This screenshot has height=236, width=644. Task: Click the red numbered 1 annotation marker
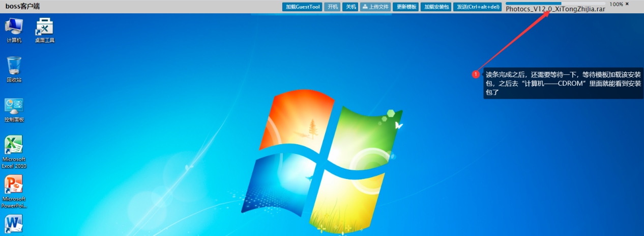pos(476,74)
